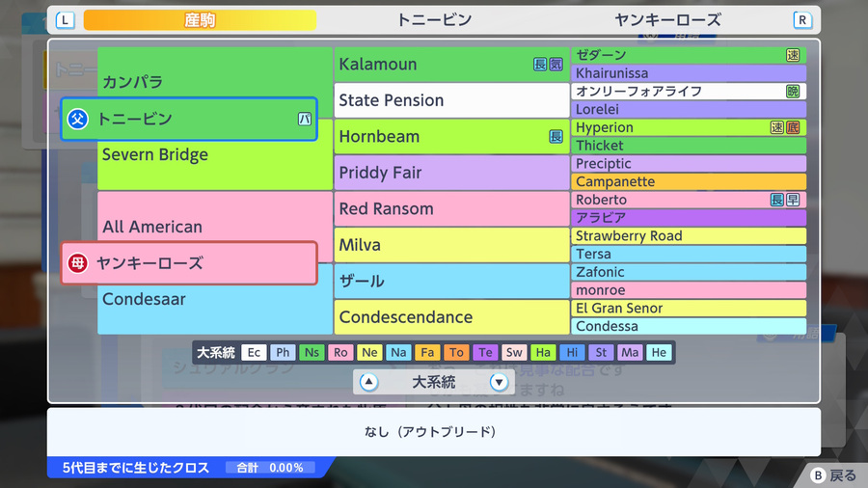Select the 産駒 tab
The image size is (868, 488).
200,20
